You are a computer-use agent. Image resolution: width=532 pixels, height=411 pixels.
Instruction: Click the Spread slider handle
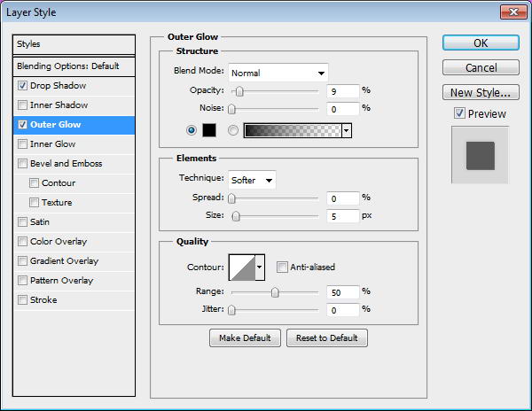point(231,198)
